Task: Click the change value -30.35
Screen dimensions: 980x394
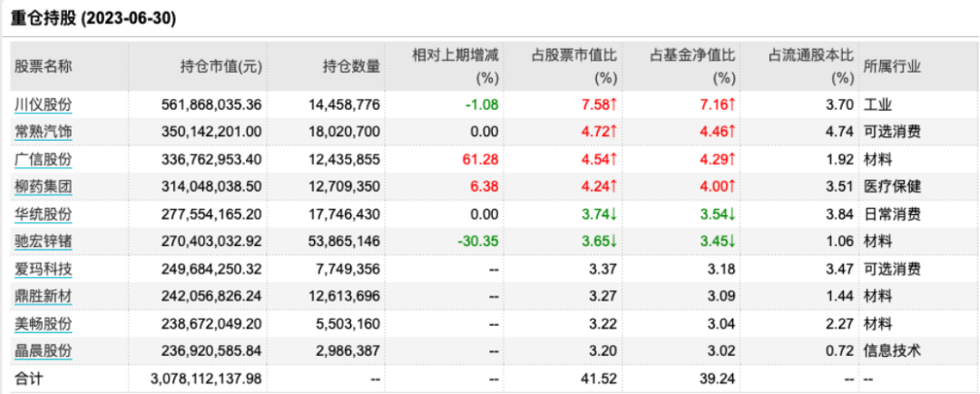Action: point(478,241)
